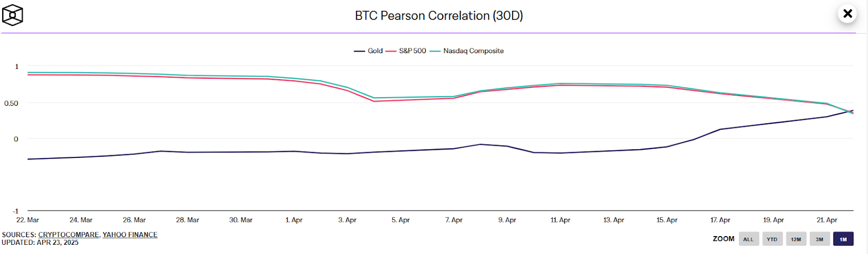This screenshot has width=868, height=254.
Task: Set zoom range to ALL
Action: (x=748, y=239)
